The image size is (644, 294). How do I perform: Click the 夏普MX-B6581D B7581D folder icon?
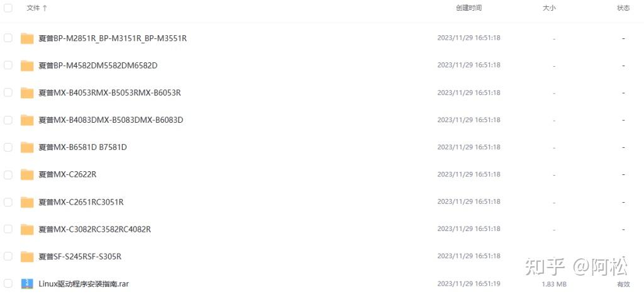[27, 147]
